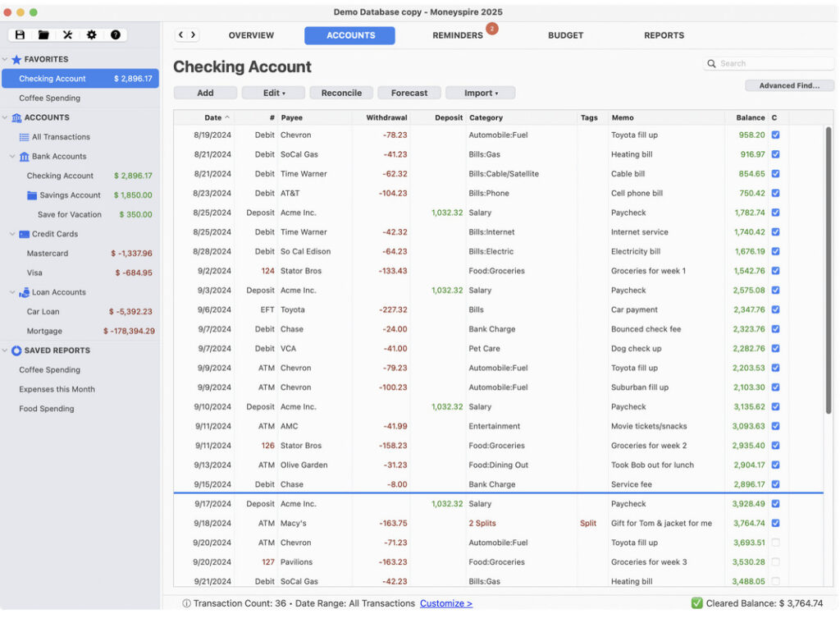This screenshot has width=840, height=623.
Task: Toggle cleared checkbox for SoCal Gas 916.97
Action: tap(775, 154)
